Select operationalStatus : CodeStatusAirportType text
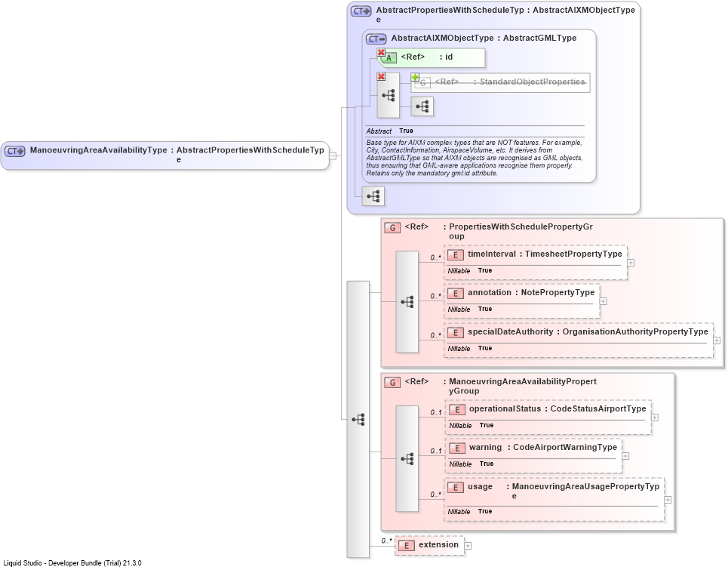Viewport: 728px width, 567px height. click(x=558, y=409)
